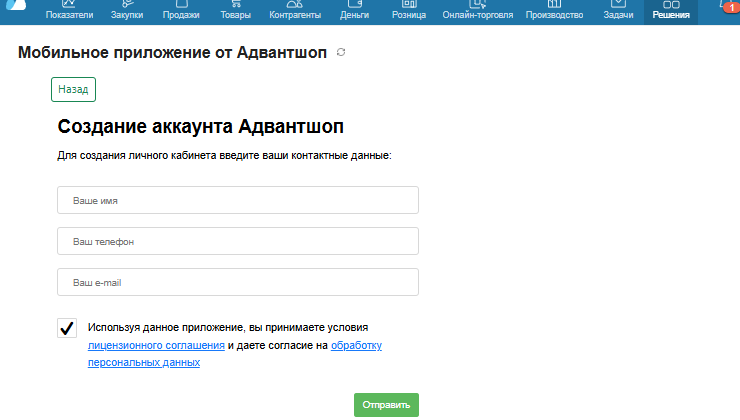Open the Контрагенты section
Viewport: 740px width, 420px height.
point(295,10)
